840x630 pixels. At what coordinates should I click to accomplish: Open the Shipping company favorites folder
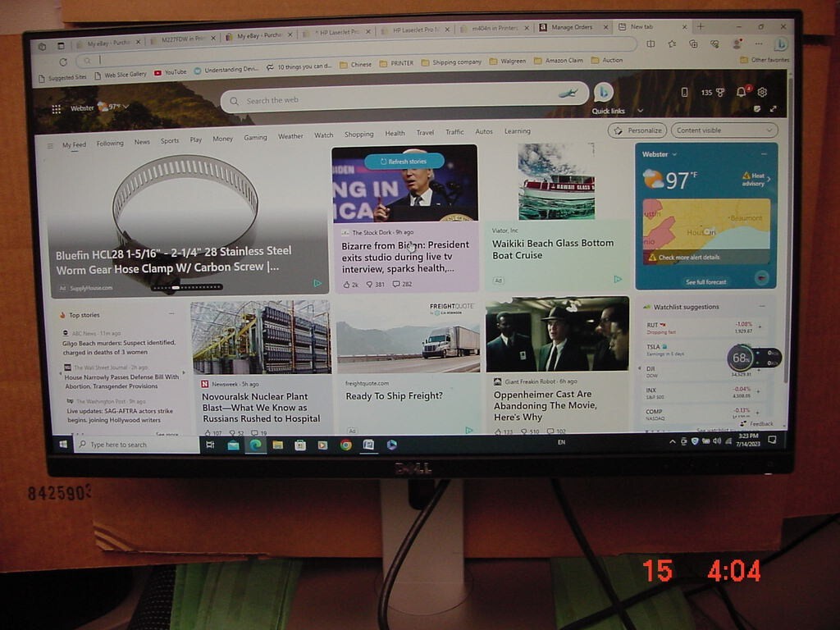click(451, 62)
